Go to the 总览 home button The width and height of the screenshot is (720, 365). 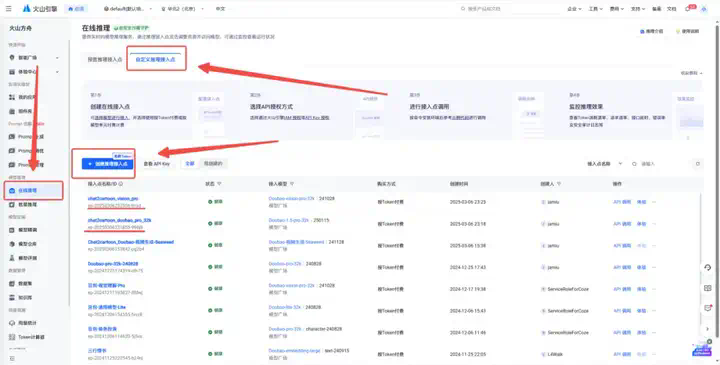tap(76, 9)
